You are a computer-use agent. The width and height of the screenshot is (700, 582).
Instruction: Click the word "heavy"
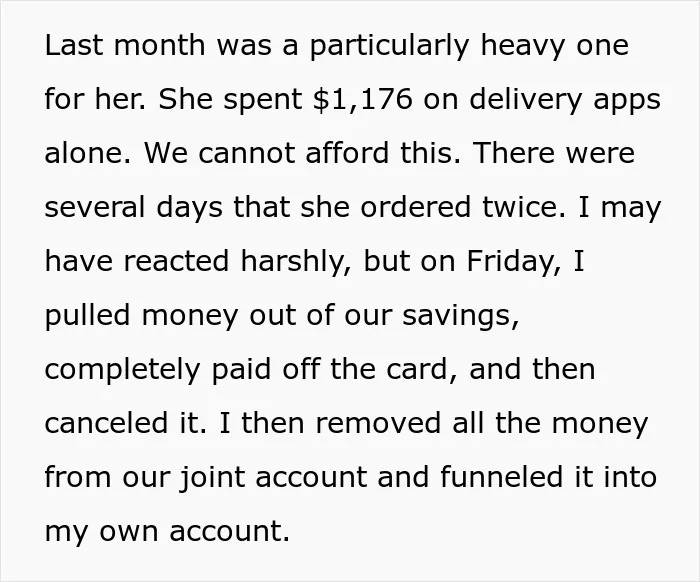[523, 46]
